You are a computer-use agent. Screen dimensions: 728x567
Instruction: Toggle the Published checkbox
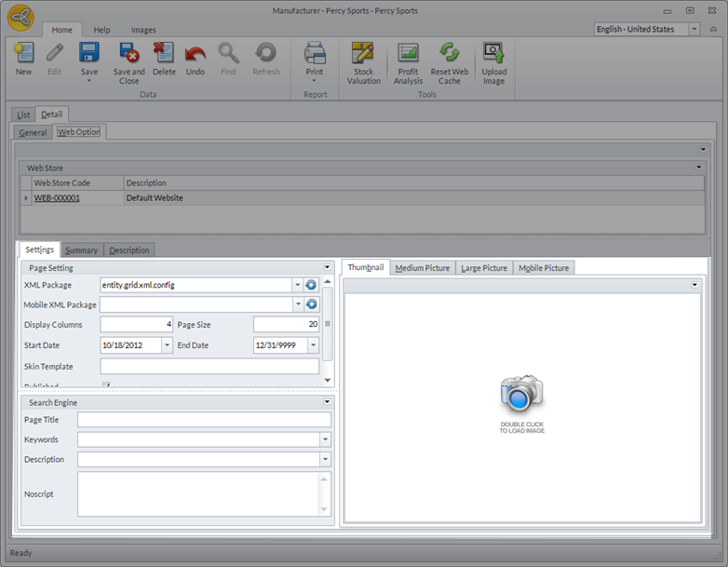(106, 385)
